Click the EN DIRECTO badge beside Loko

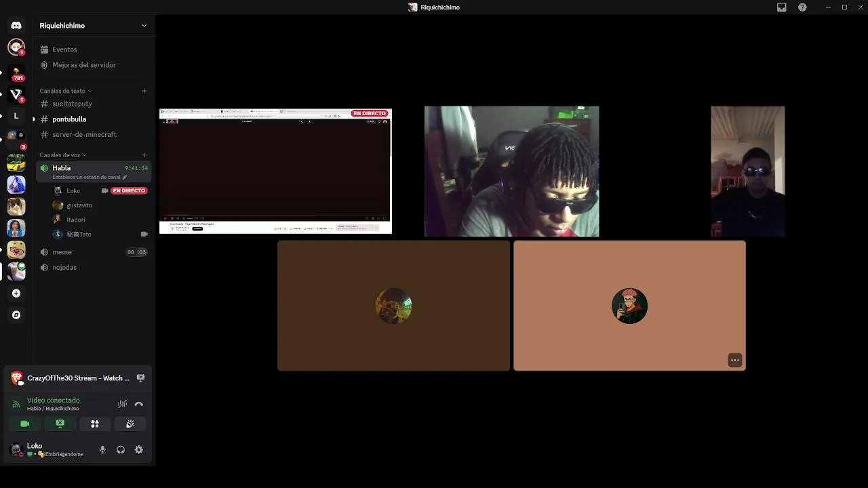tap(129, 191)
